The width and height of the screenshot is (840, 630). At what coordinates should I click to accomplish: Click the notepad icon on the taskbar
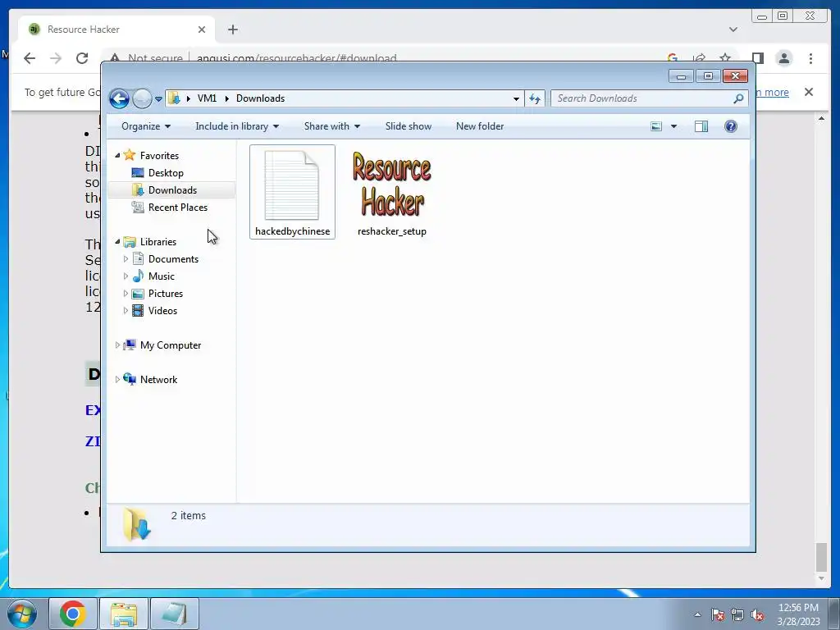(x=175, y=614)
